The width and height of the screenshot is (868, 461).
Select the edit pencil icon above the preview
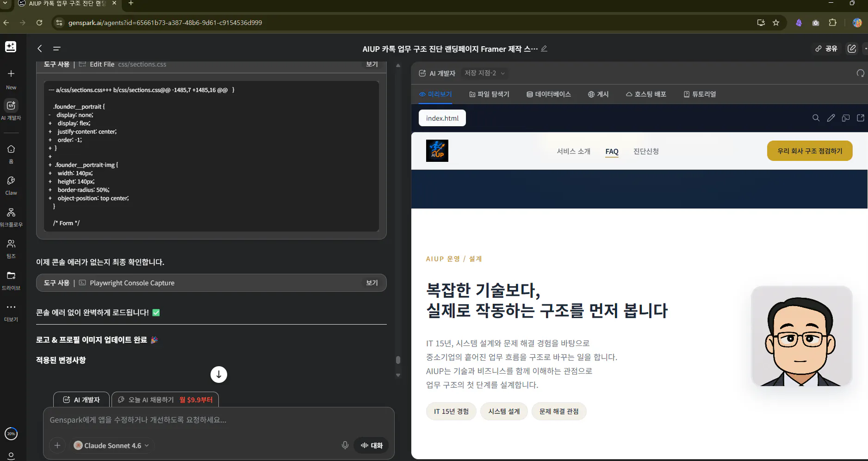tap(831, 118)
